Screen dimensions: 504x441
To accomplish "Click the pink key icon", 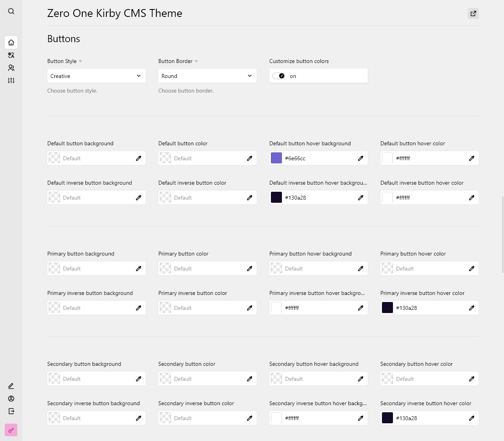I will point(11,430).
